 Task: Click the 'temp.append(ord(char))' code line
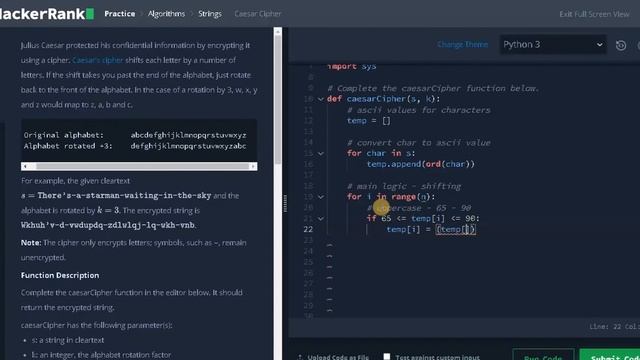click(420, 164)
